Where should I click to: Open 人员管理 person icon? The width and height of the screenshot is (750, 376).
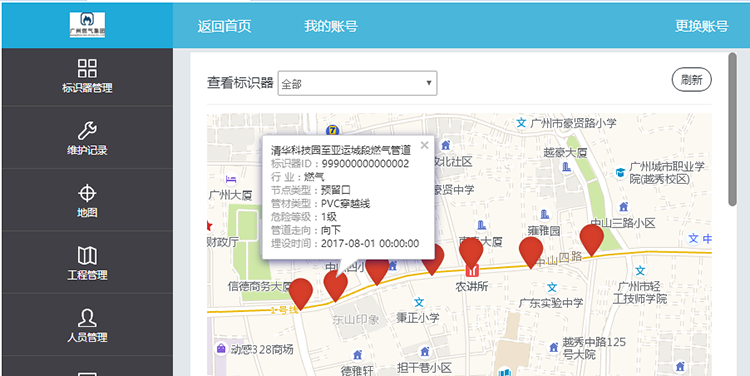click(x=87, y=318)
